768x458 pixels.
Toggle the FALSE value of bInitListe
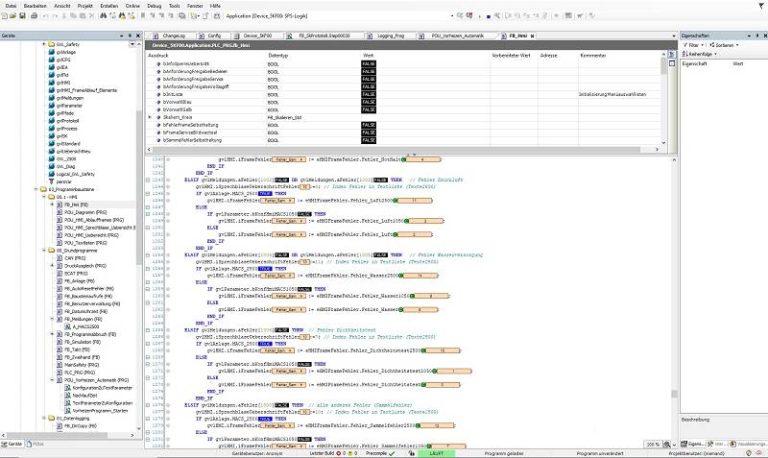(369, 93)
